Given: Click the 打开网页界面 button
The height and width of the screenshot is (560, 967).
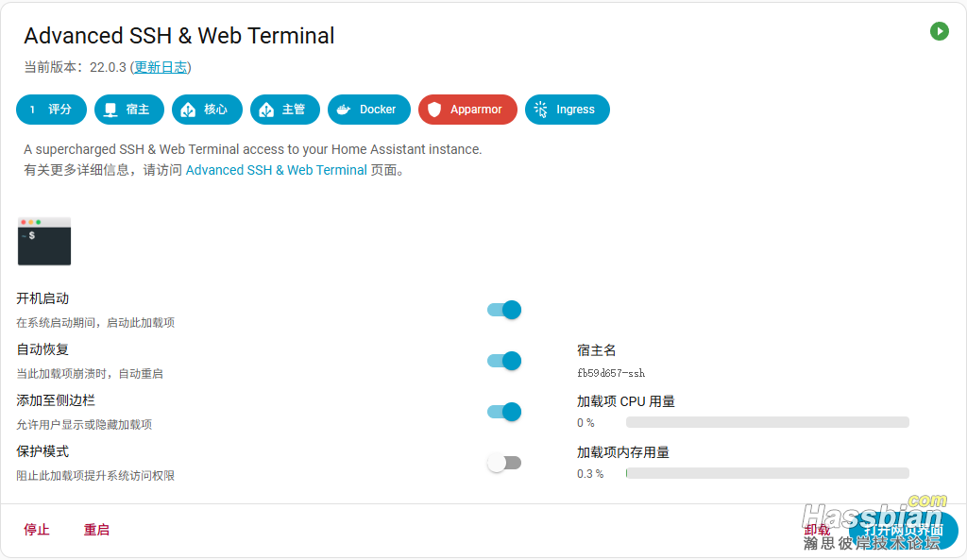Looking at the screenshot, I should (904, 530).
